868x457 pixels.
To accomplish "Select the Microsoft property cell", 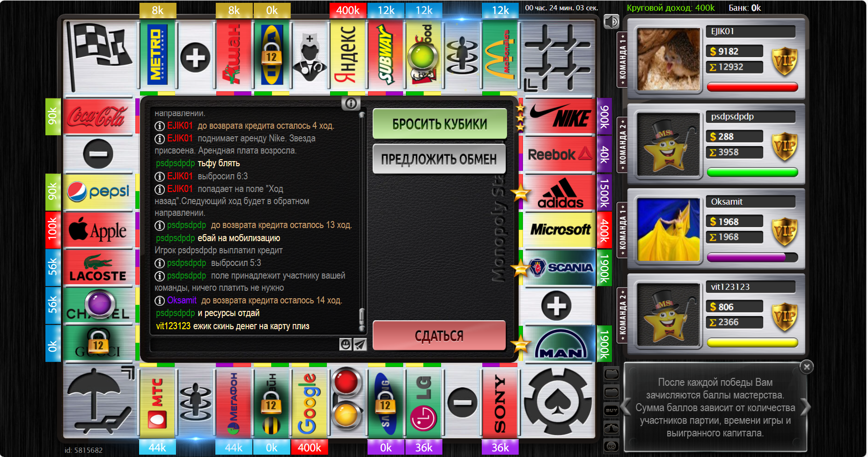I will click(x=559, y=230).
